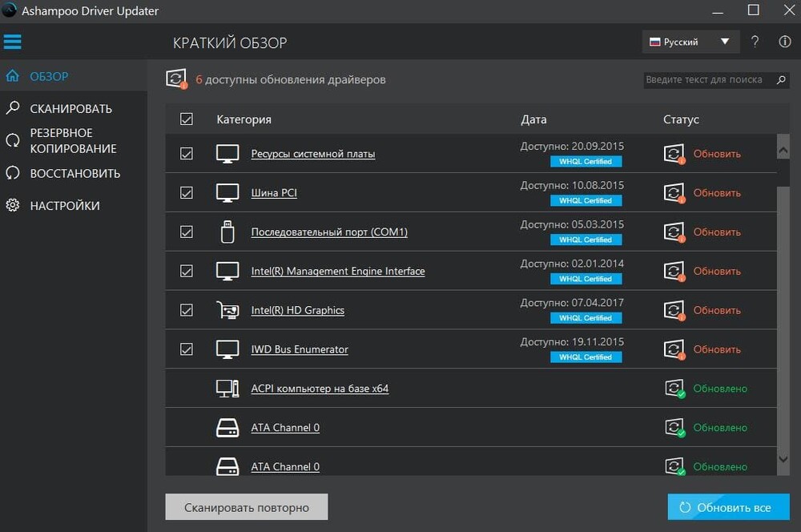Click the search magnifier icon
Viewport: 801px width, 532px height.
[781, 80]
